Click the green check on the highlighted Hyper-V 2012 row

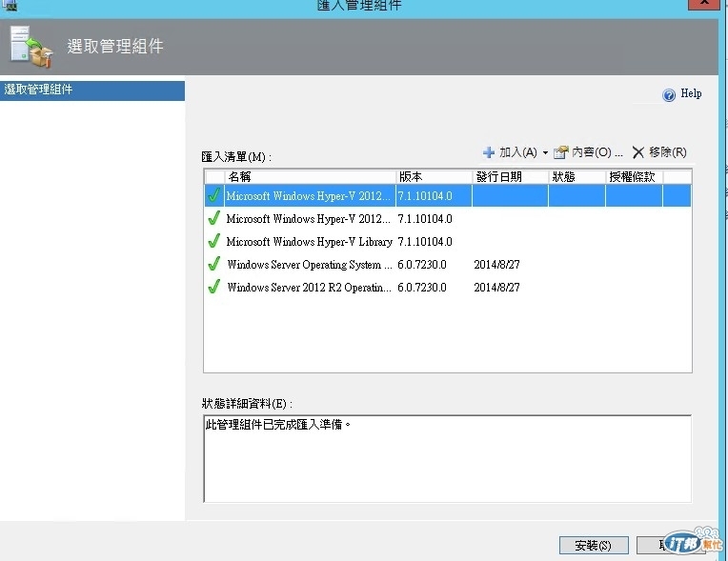coord(214,195)
